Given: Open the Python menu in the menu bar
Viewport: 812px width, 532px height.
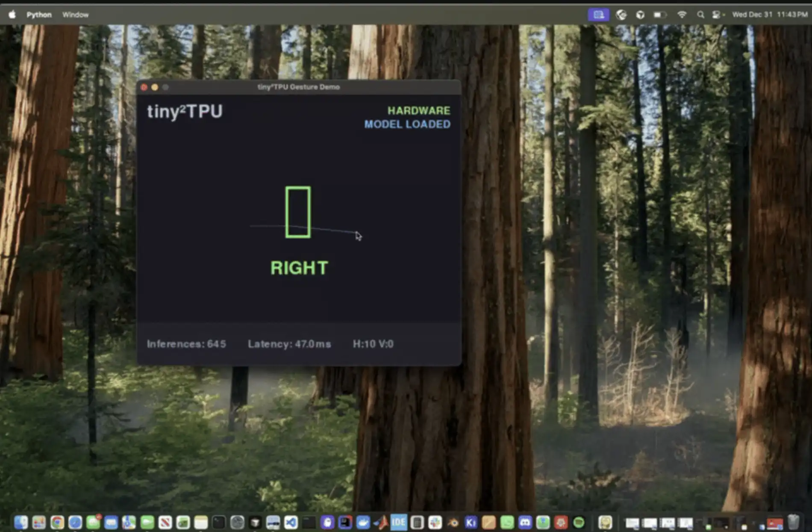Looking at the screenshot, I should 39,15.
